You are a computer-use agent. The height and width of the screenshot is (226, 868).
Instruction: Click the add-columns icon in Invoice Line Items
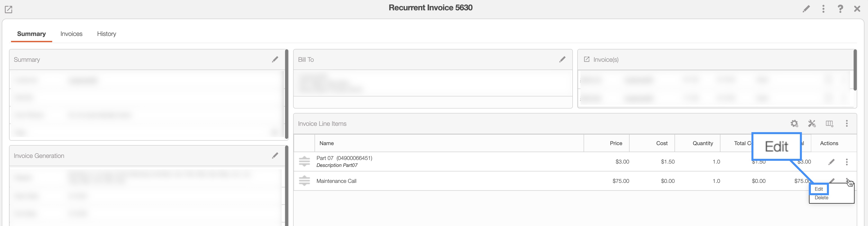pyautogui.click(x=829, y=124)
